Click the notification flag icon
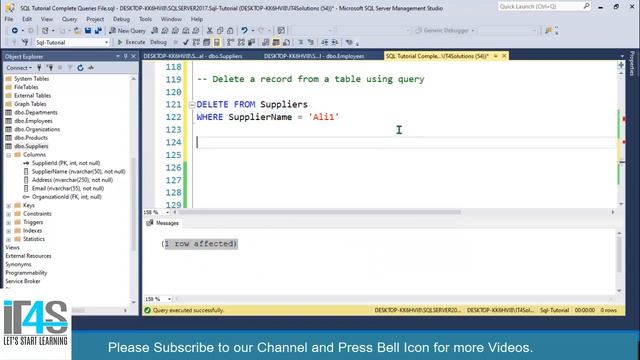The width and height of the screenshot is (640, 360). pyautogui.click(x=548, y=31)
